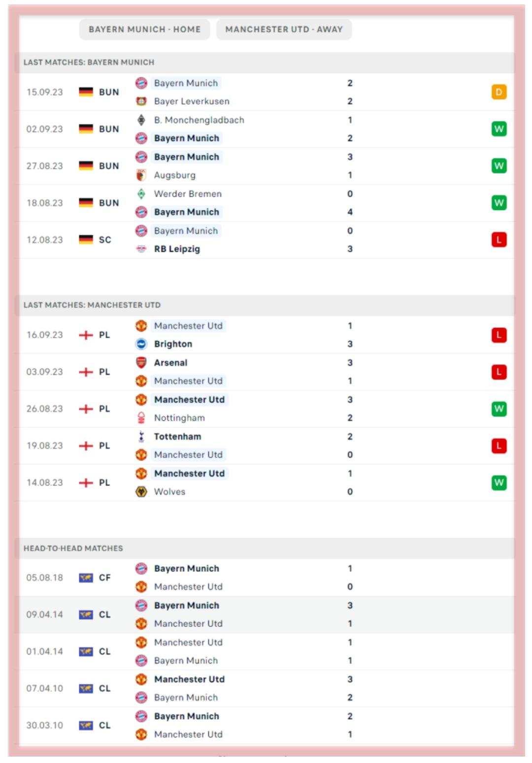532x763 pixels.
Task: Open the 09.04.14 head-to-head match row
Action: [266, 615]
